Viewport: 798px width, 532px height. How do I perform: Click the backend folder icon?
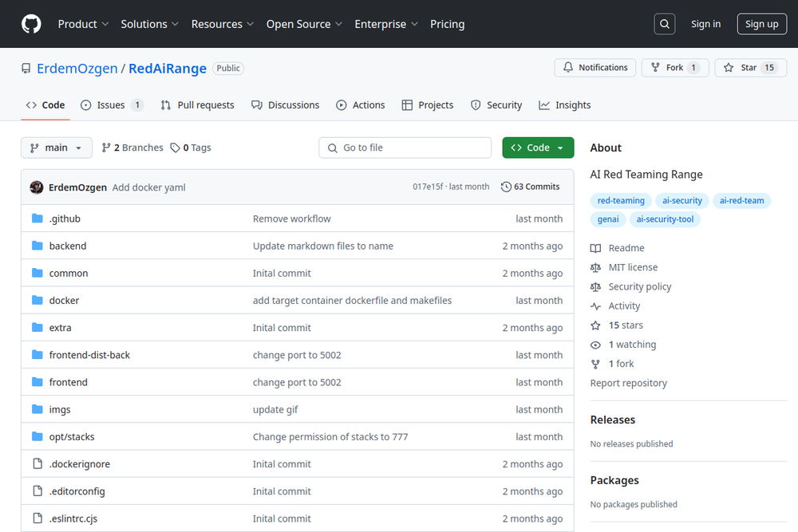tap(38, 246)
